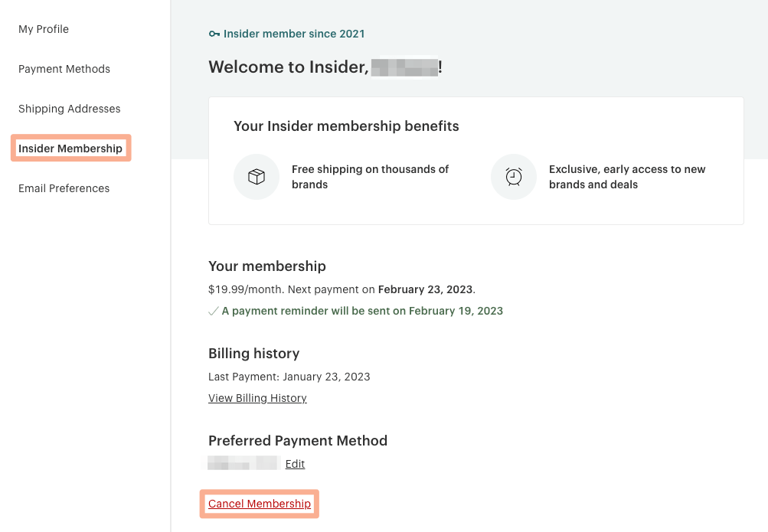Click the February 23, 2023 next payment date
Viewport: 768px width, 532px height.
[426, 289]
